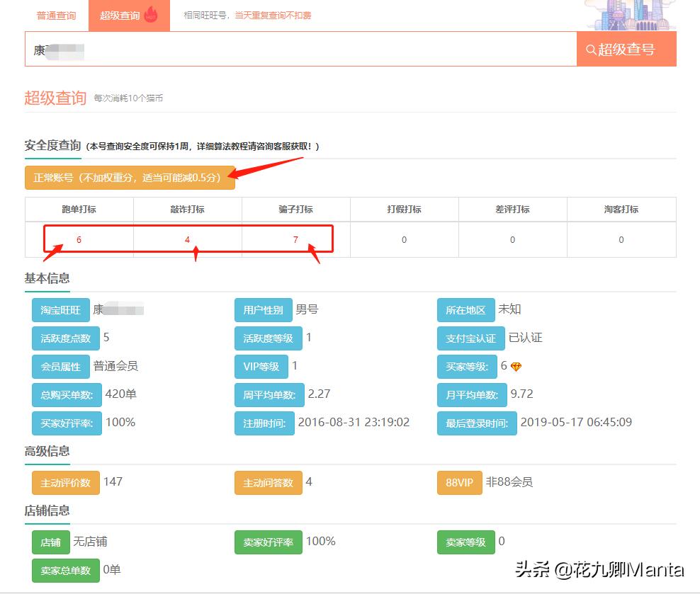Click the 主动评价数 value 147
This screenshot has width=700, height=594.
[113, 481]
